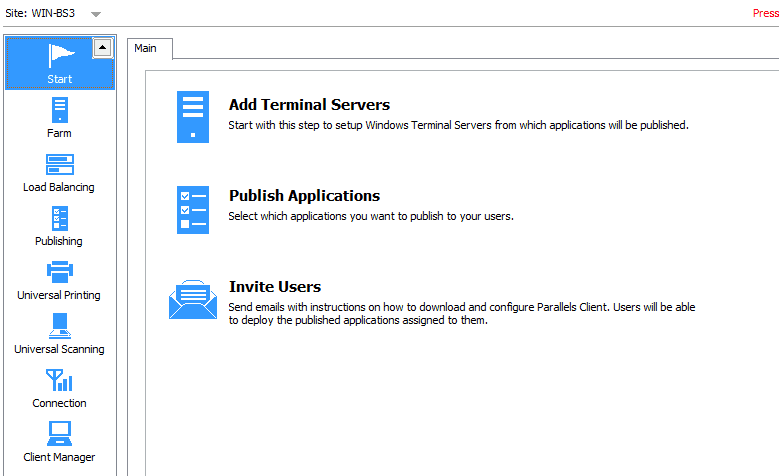Click 'Select which applications you want' description
Screen dimensions: 779x476
(x=371, y=216)
